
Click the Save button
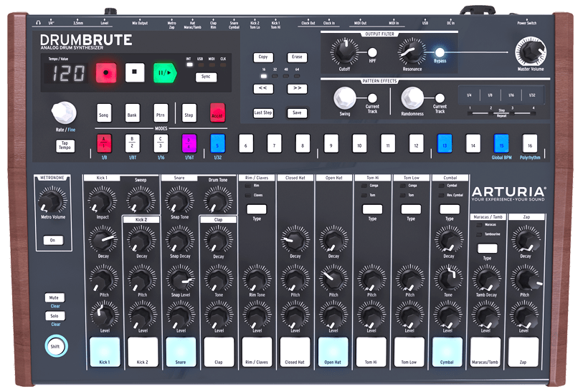pyautogui.click(x=297, y=113)
